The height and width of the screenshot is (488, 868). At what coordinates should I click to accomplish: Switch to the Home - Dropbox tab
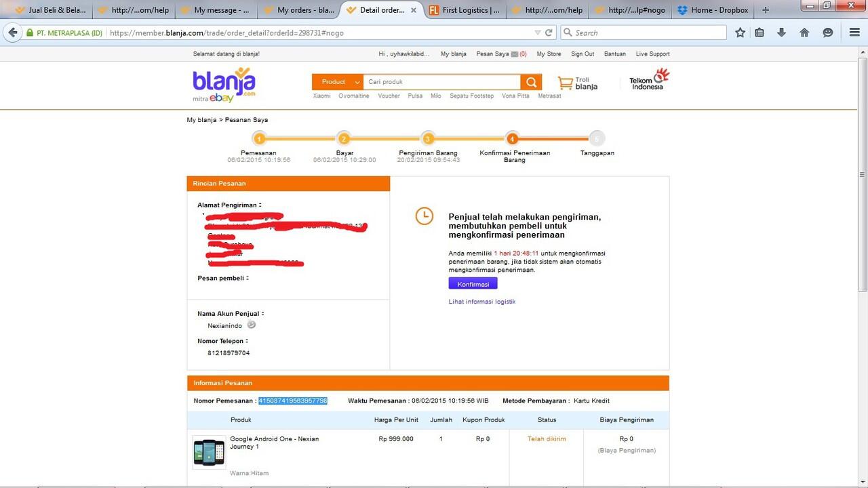tap(714, 10)
